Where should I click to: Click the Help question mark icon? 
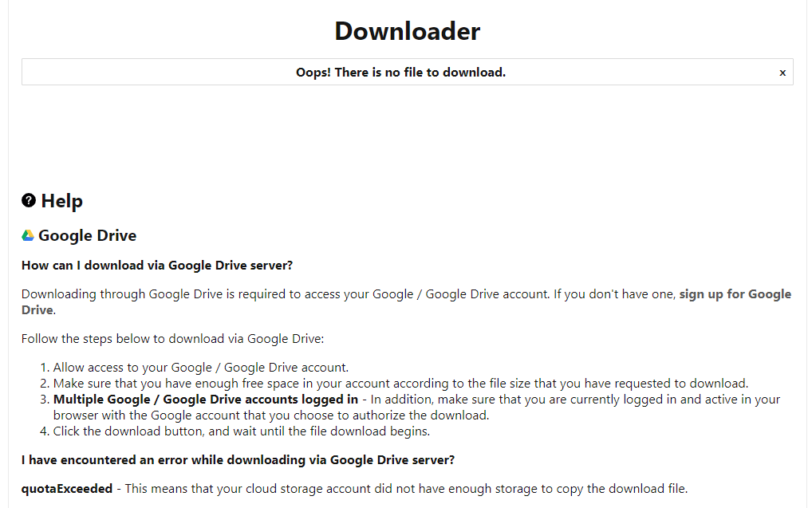click(x=29, y=200)
